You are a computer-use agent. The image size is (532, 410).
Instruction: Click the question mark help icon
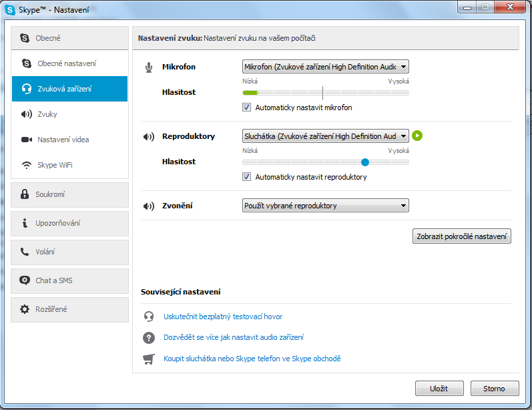point(149,338)
